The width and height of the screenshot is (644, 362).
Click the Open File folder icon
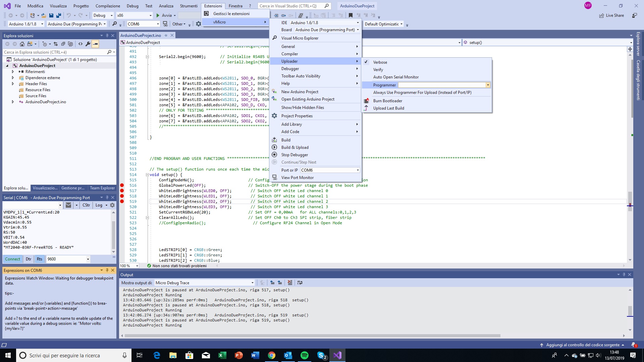click(x=44, y=15)
